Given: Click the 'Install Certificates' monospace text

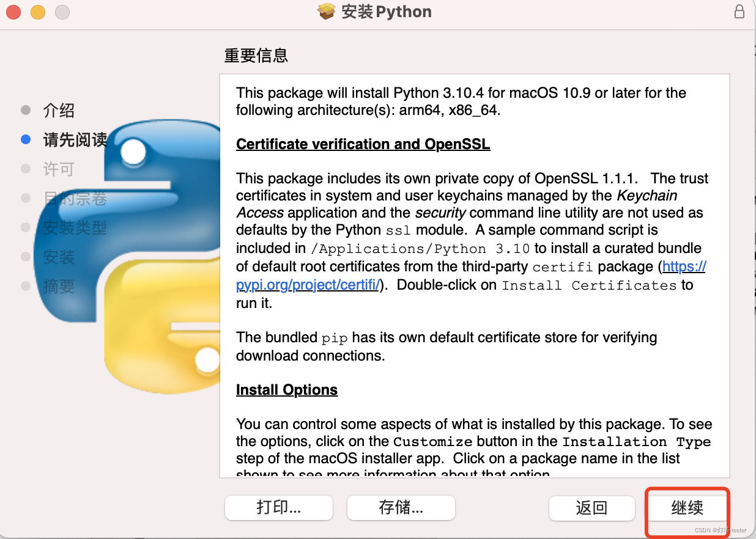Looking at the screenshot, I should point(589,285).
